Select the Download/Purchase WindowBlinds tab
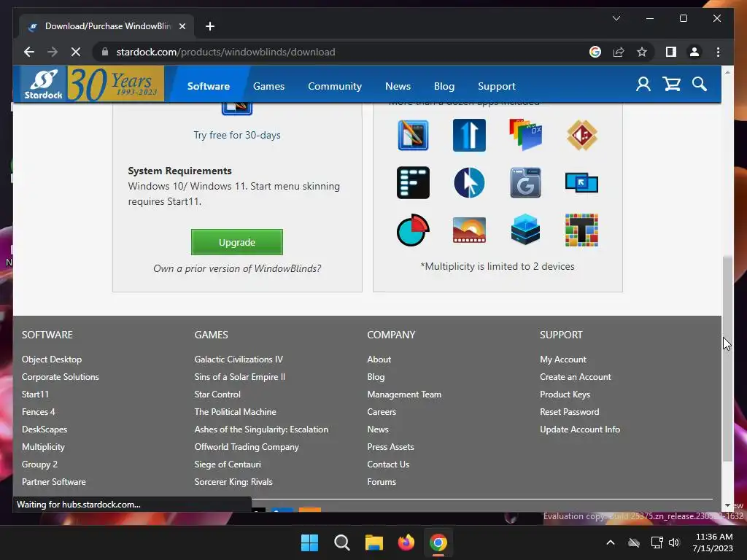747x560 pixels. click(x=107, y=26)
